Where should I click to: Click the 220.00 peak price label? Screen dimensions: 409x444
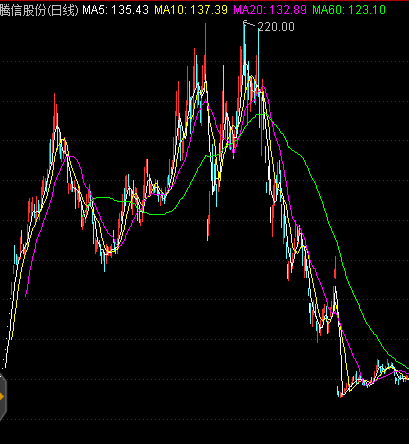pyautogui.click(x=276, y=27)
